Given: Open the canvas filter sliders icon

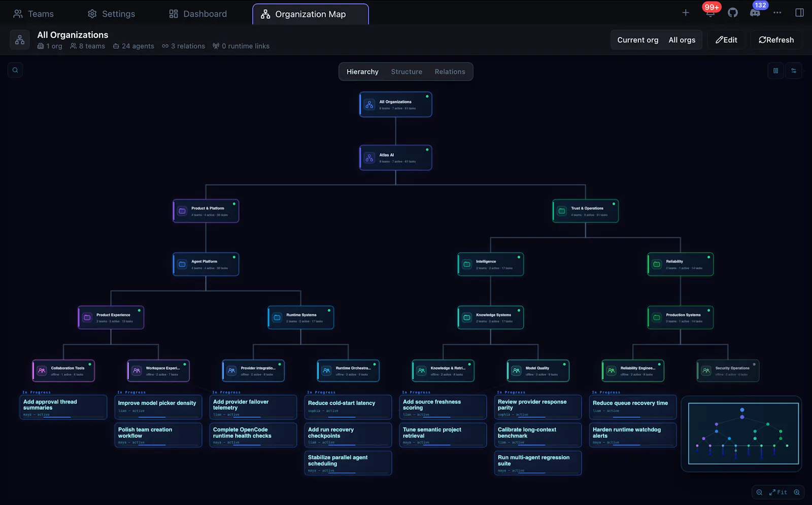Looking at the screenshot, I should click(x=794, y=71).
